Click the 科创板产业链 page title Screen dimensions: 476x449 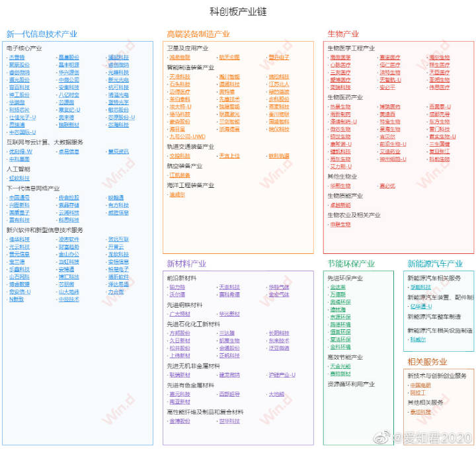pos(238,11)
